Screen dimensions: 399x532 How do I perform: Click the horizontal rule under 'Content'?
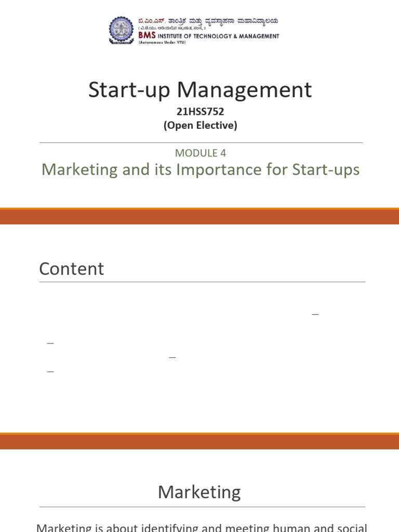202,282
